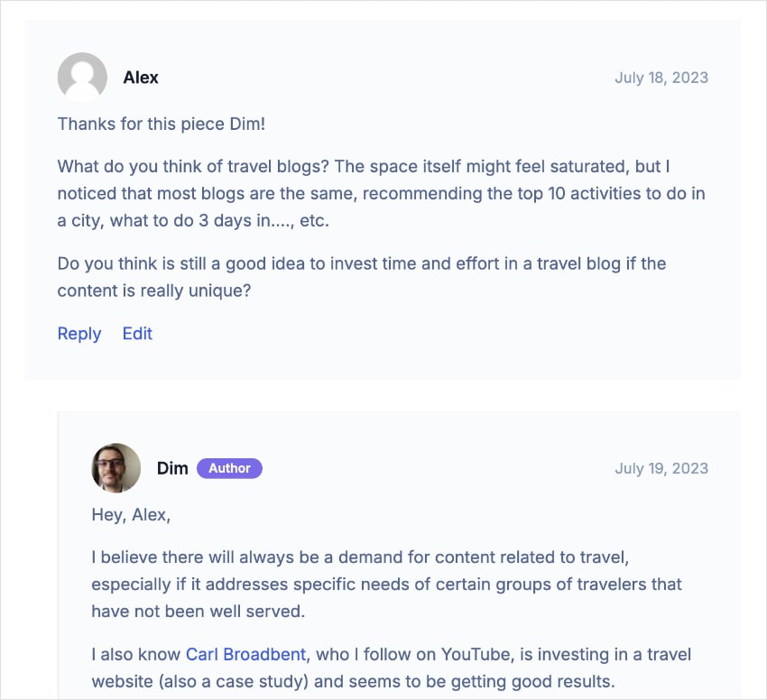Open the Carl Broadbent profile link
The image size is (767, 700).
coord(245,654)
